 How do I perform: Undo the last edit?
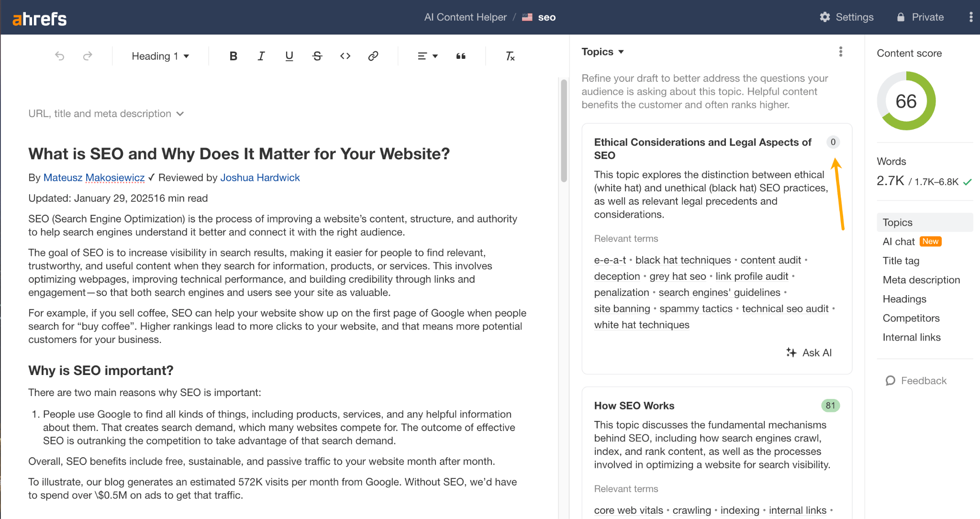[59, 56]
